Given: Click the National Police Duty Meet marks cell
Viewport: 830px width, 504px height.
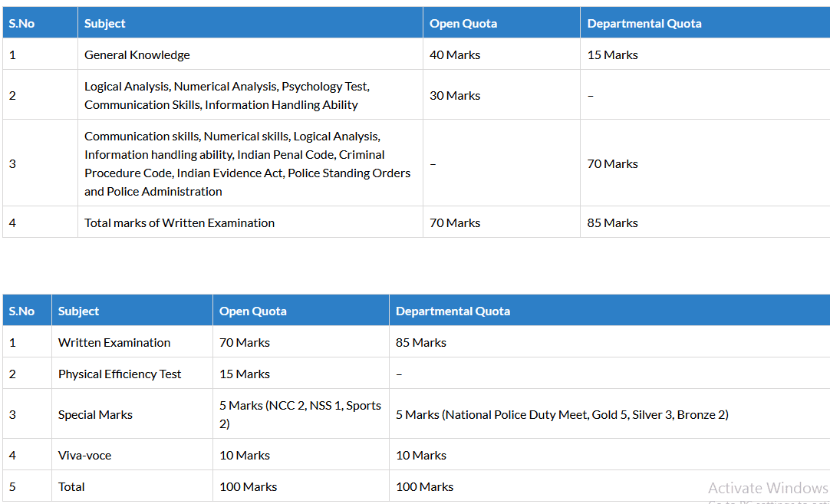Looking at the screenshot, I should 562,415.
